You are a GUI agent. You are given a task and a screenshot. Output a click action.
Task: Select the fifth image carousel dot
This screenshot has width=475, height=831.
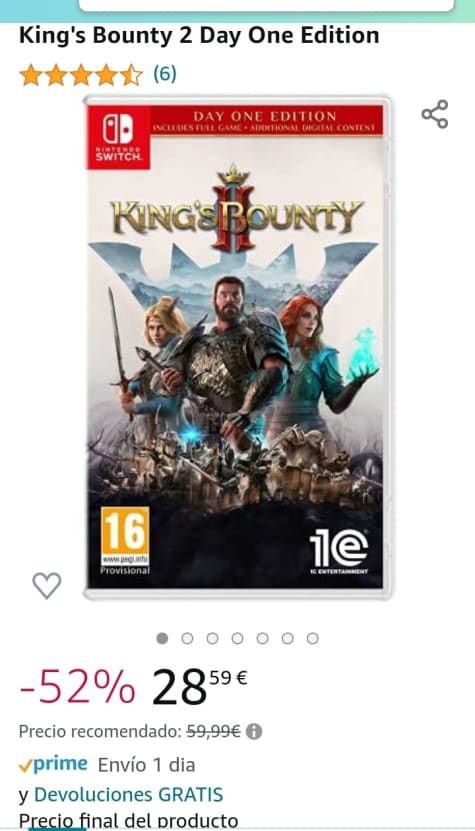tap(262, 638)
